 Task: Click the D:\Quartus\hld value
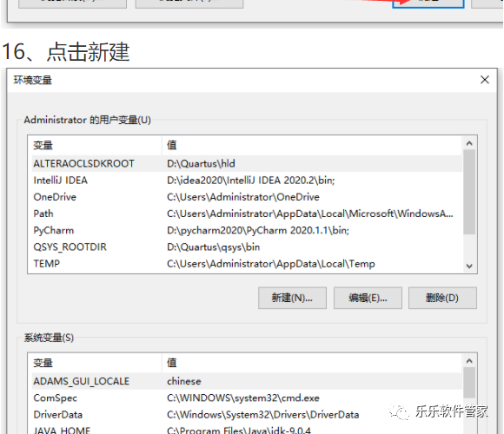pos(201,164)
